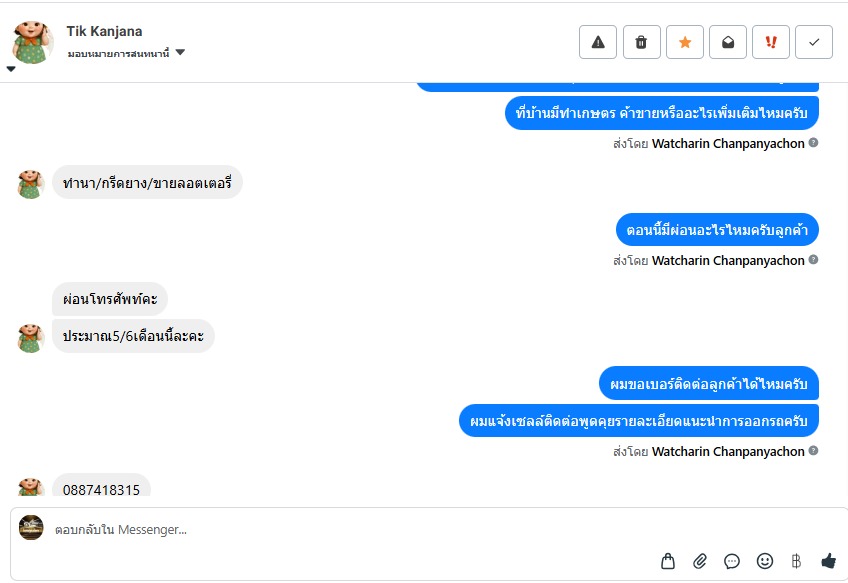Click the page avatar in reply box
The height and width of the screenshot is (583, 848).
(x=31, y=527)
